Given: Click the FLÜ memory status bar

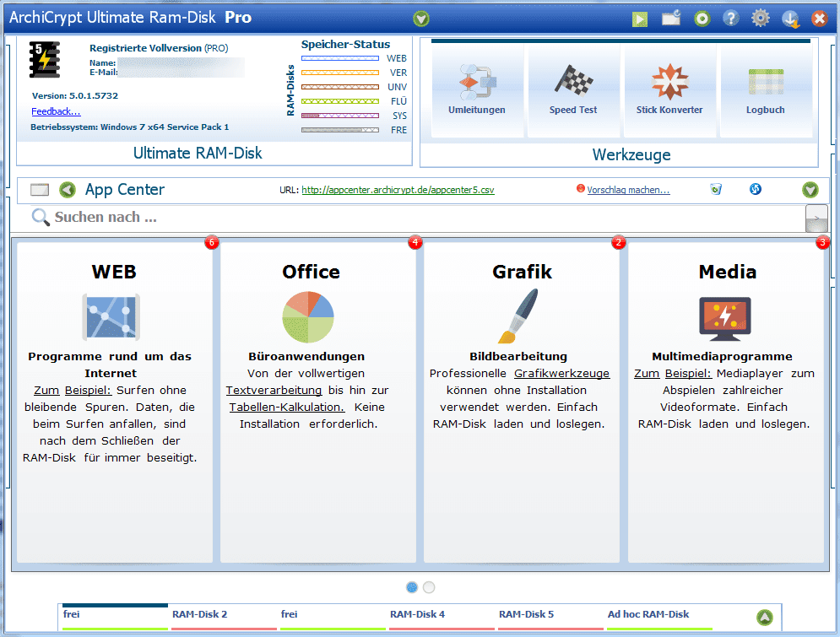Looking at the screenshot, I should coord(340,101).
